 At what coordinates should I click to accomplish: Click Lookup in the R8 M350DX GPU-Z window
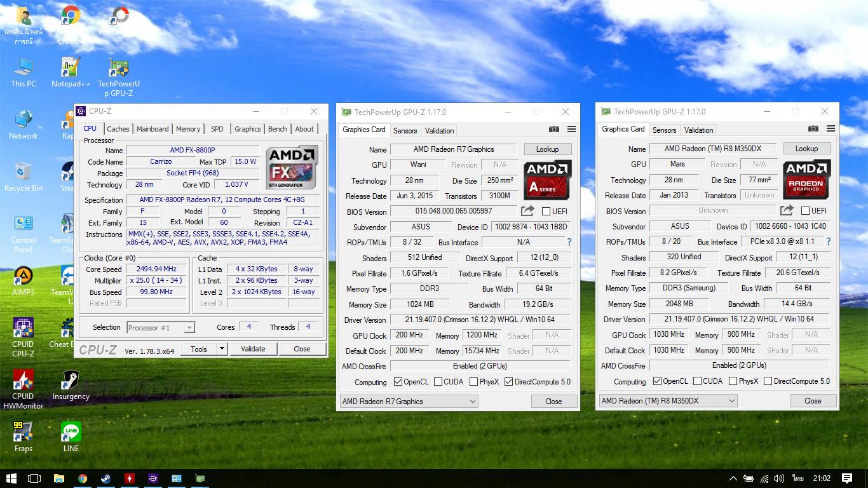point(807,149)
